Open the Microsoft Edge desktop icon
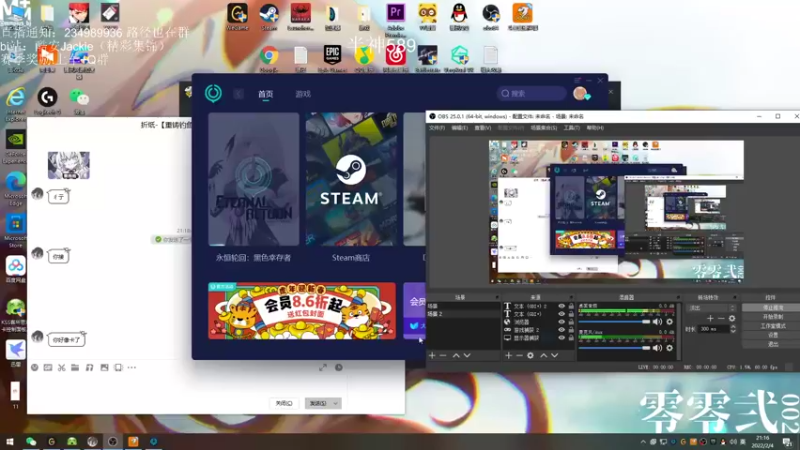The width and height of the screenshot is (800, 450). pos(15,182)
